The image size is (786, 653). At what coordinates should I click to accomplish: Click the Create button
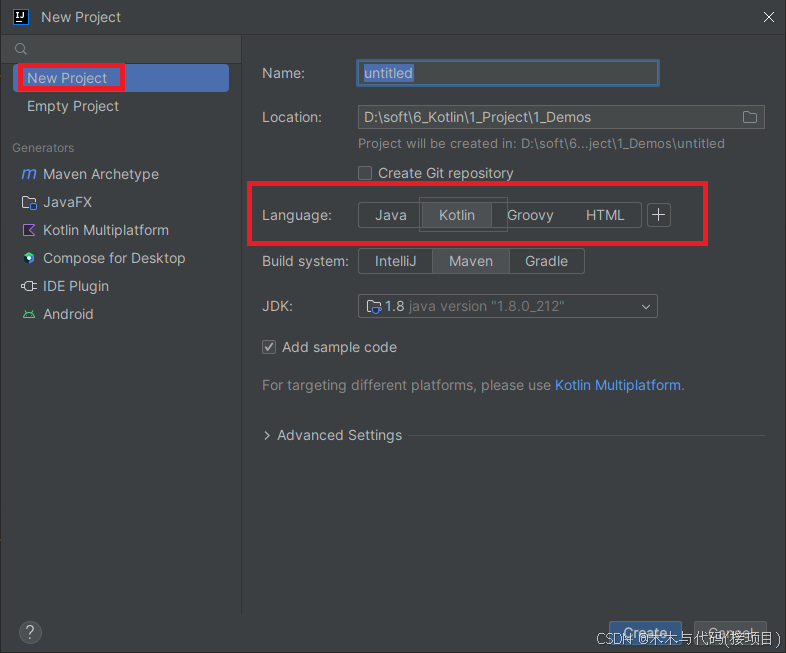[x=645, y=633]
